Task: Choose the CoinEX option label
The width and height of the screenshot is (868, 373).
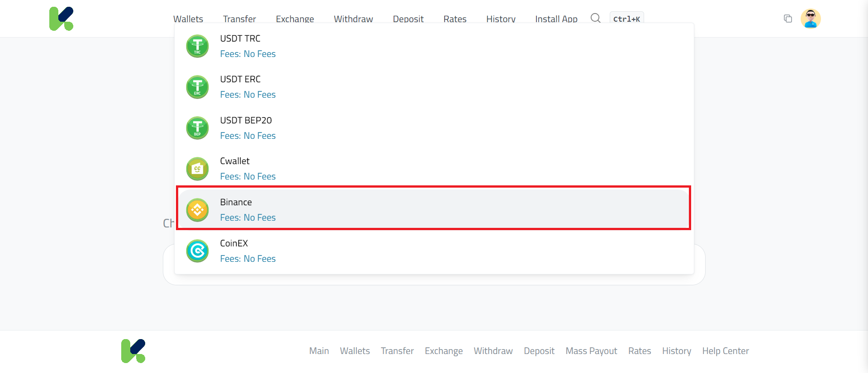Action: pos(234,243)
